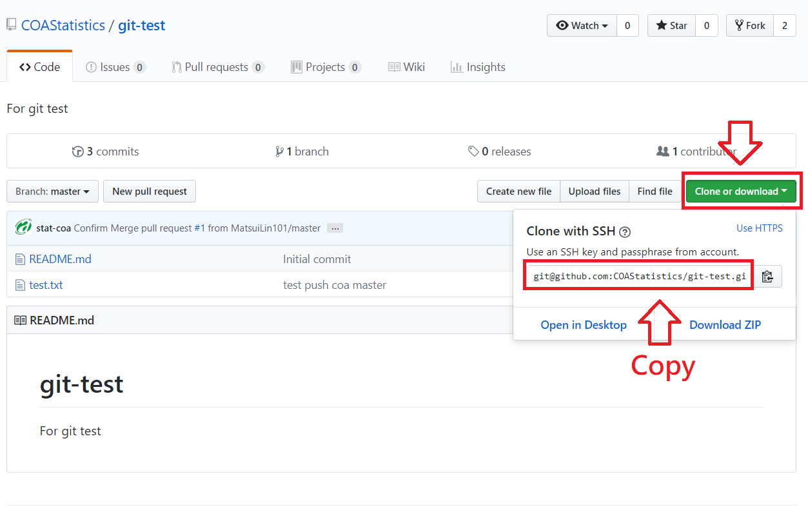The width and height of the screenshot is (808, 532).
Task: Click the Projects tab board icon
Action: click(296, 67)
